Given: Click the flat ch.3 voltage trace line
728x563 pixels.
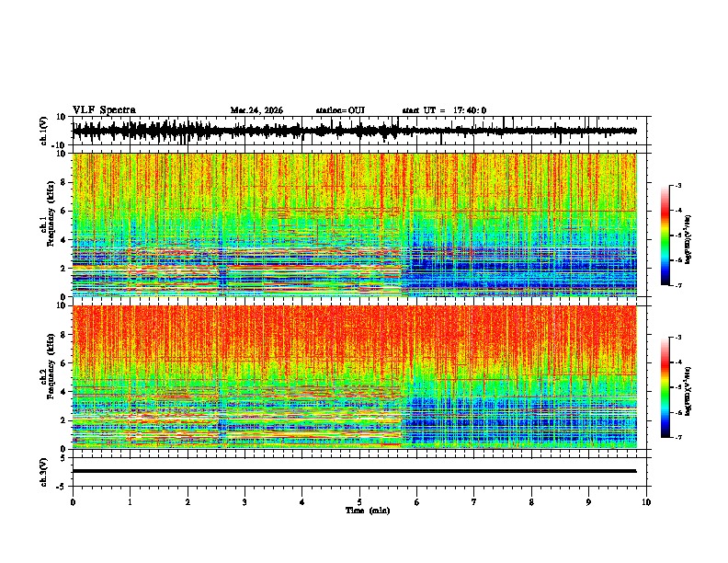Looking at the screenshot, I should [355, 471].
